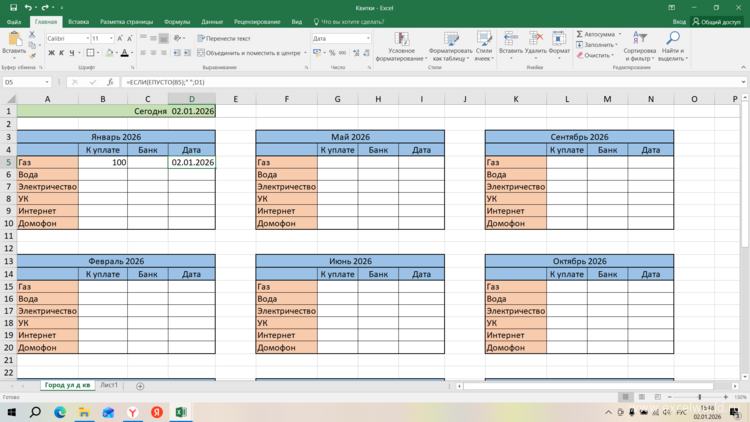Click the Автосумма button

tap(598, 33)
